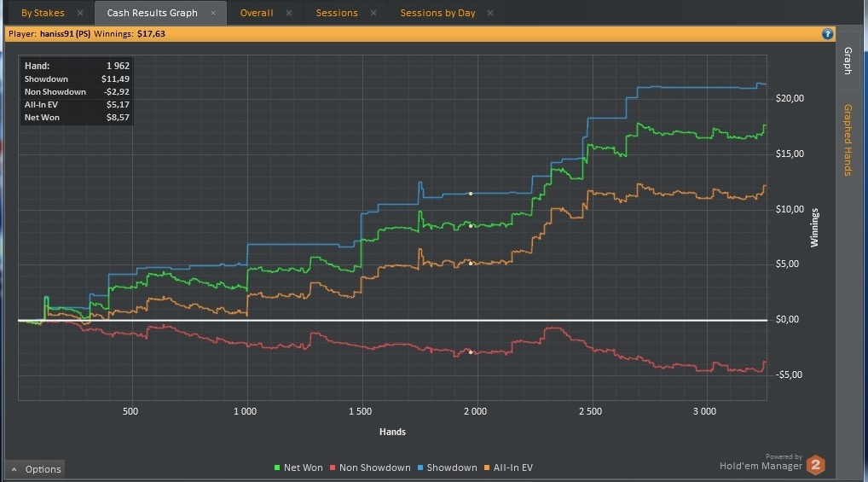The image size is (868, 482).
Task: Select the Graphed Hands side tab
Action: tap(848, 140)
